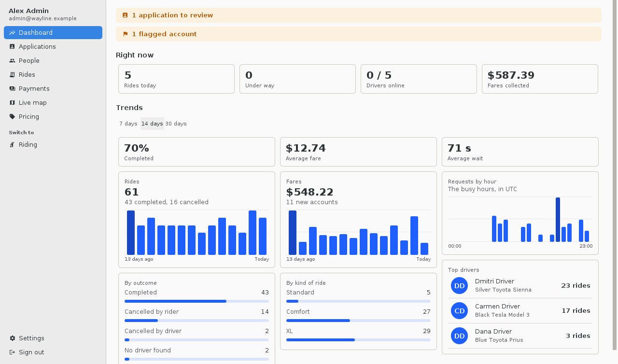
Task: Click the application review banner icon
Action: pyautogui.click(x=125, y=15)
